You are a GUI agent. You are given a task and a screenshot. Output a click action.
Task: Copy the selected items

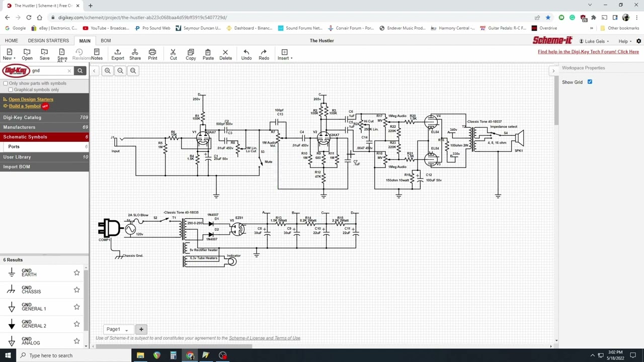191,54
